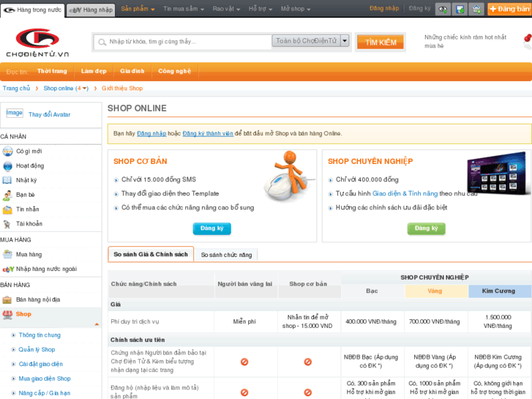The width and height of the screenshot is (532, 399).
Task: Click the saved items icon in top bar
Action: (460, 10)
